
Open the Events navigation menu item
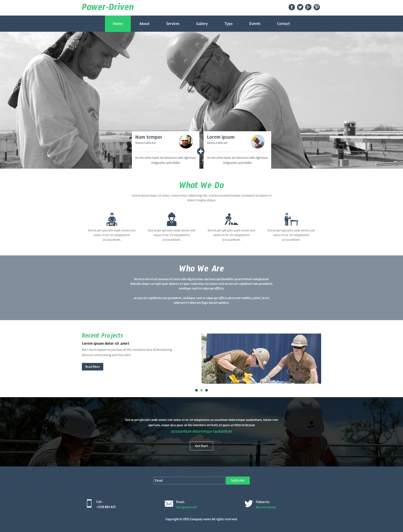255,24
